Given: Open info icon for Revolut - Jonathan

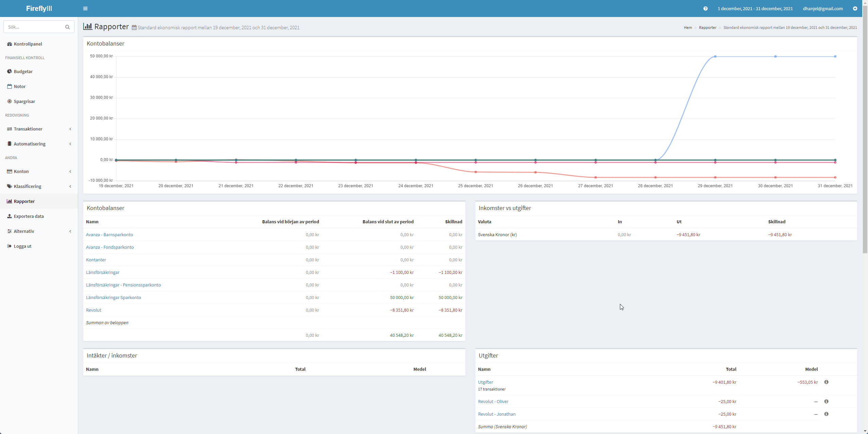Looking at the screenshot, I should tap(826, 414).
